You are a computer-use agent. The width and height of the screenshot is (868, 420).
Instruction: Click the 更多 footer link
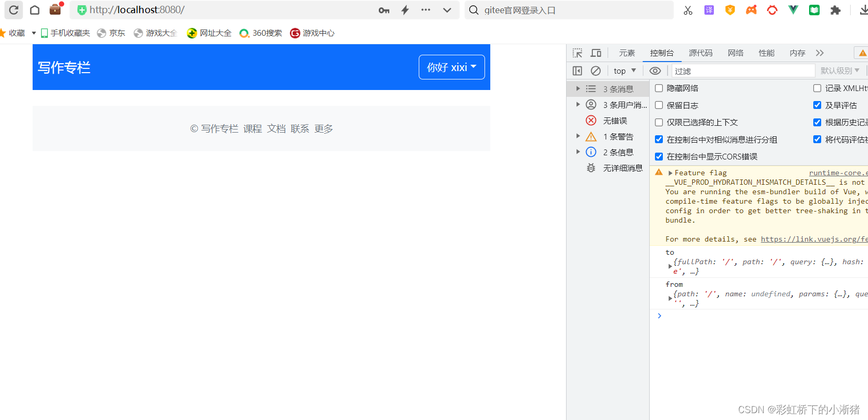click(x=324, y=129)
